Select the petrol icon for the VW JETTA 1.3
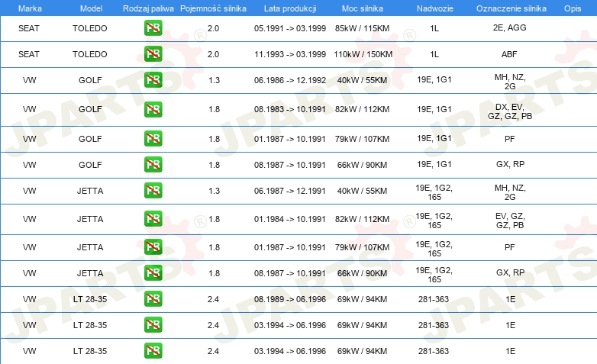This screenshot has height=364, width=597. click(x=153, y=190)
